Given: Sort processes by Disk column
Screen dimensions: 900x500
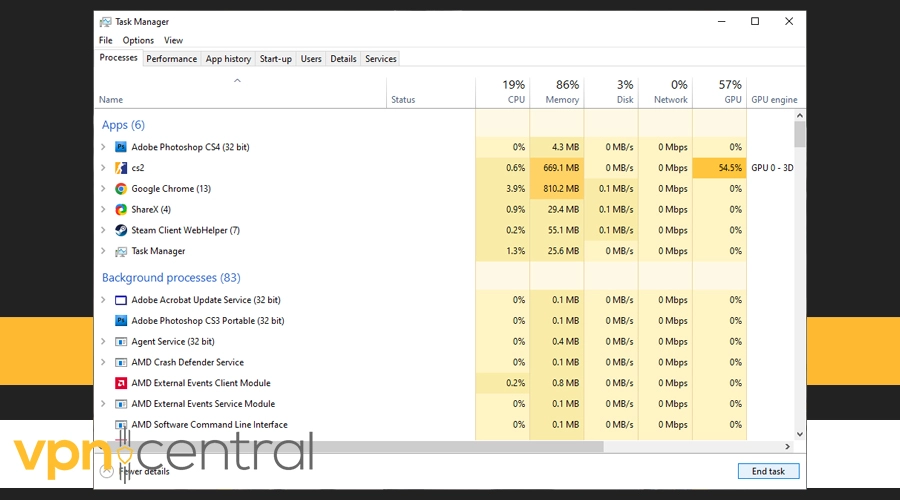Looking at the screenshot, I should [x=611, y=92].
